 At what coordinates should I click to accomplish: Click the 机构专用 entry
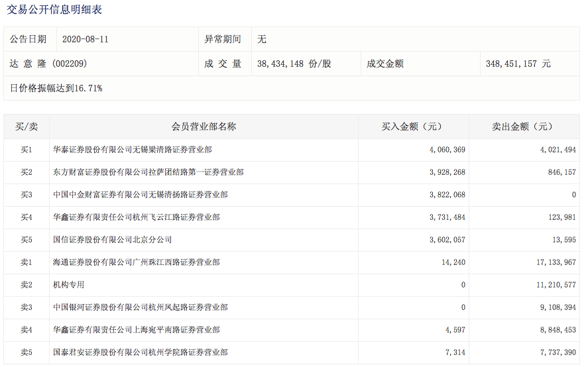click(69, 285)
